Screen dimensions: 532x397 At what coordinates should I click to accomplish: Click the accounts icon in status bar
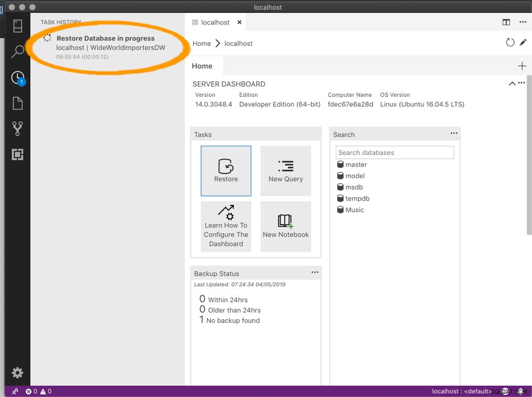tap(15, 391)
